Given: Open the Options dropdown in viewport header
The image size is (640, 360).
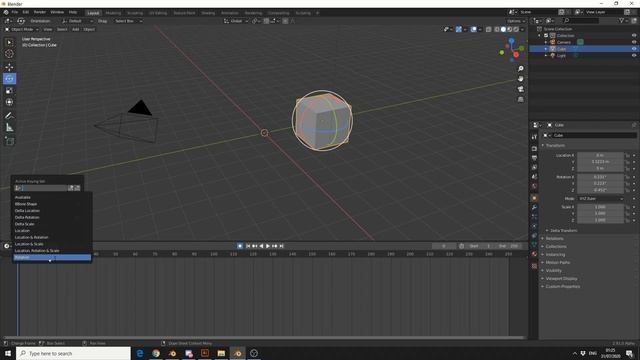Looking at the screenshot, I should [516, 21].
